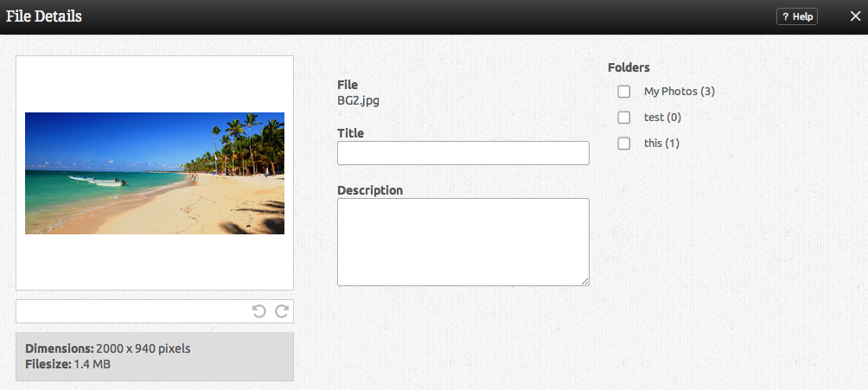Tick the test folder checkbox
Viewport: 868px width, 390px height.
623,118
